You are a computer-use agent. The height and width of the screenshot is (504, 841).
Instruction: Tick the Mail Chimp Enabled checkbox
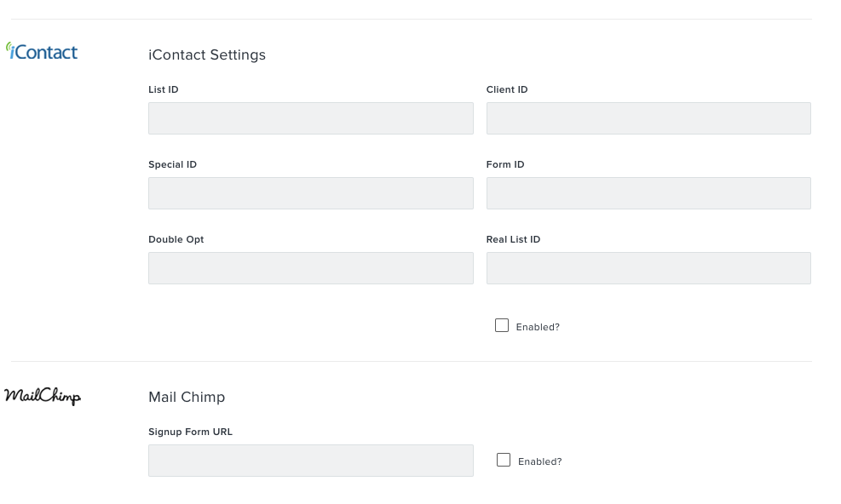point(503,460)
